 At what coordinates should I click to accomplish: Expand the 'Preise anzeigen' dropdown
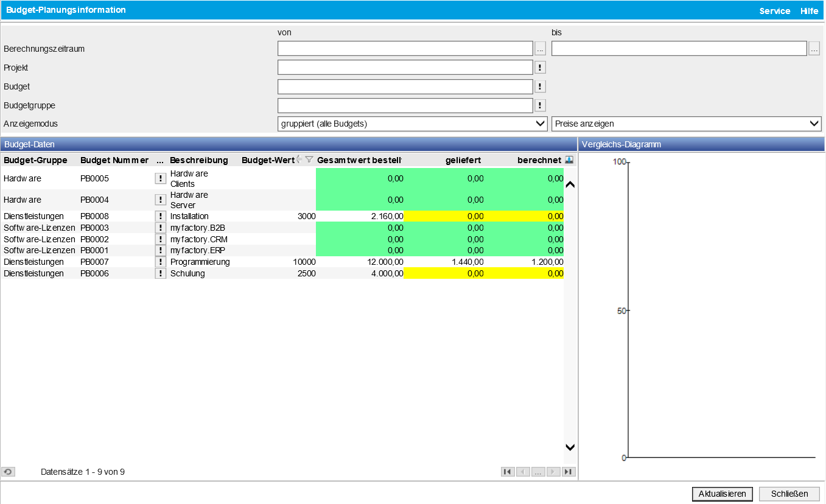pyautogui.click(x=686, y=124)
